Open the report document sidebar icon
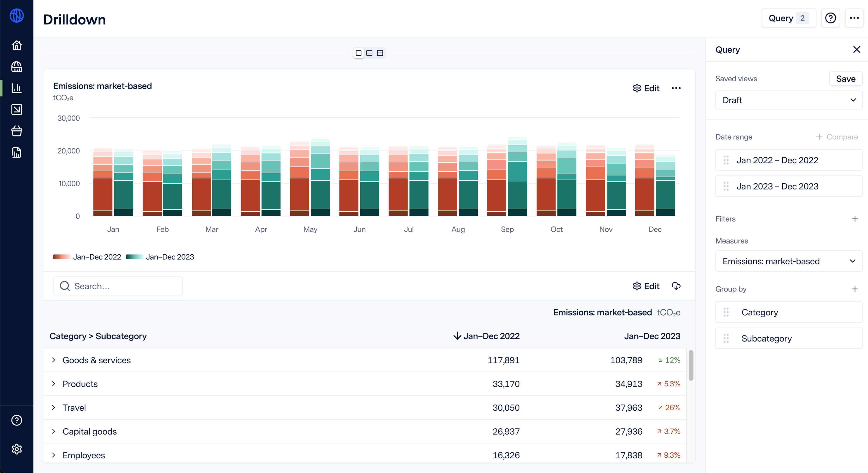The image size is (868, 473). point(17,152)
